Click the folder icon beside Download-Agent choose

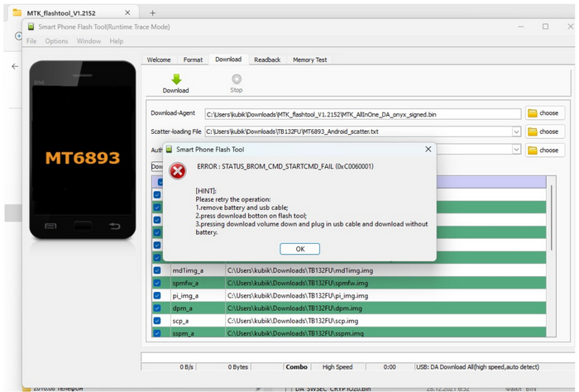(x=533, y=113)
